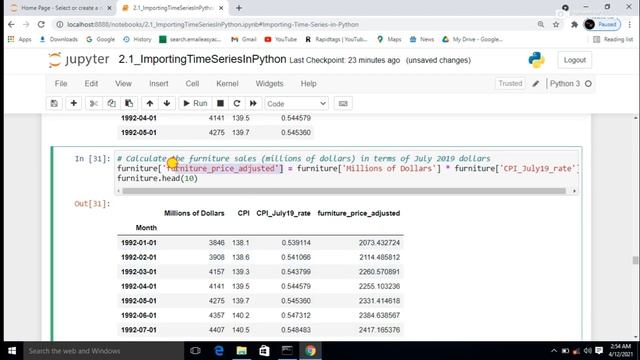The height and width of the screenshot is (360, 640).
Task: Restart kernel and run all fast-forward icon
Action: click(x=253, y=103)
